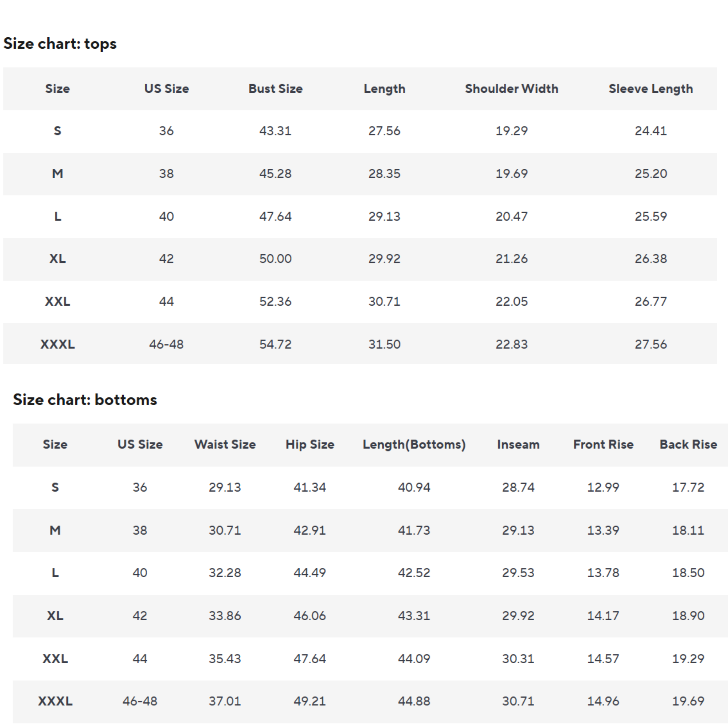728x728 pixels.
Task: Select the Sleeve Length column header
Action: coord(651,89)
